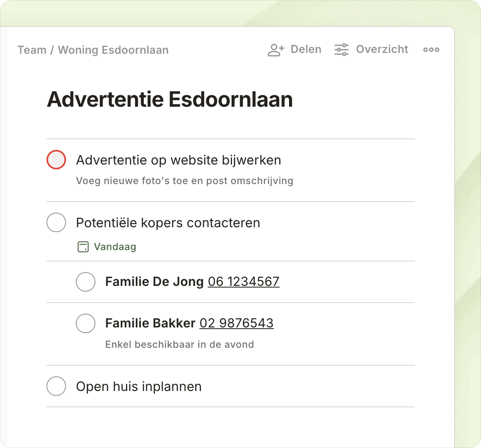The width and height of the screenshot is (481, 448).
Task: Complete the 'Open huis inplannen' task
Action: point(56,386)
